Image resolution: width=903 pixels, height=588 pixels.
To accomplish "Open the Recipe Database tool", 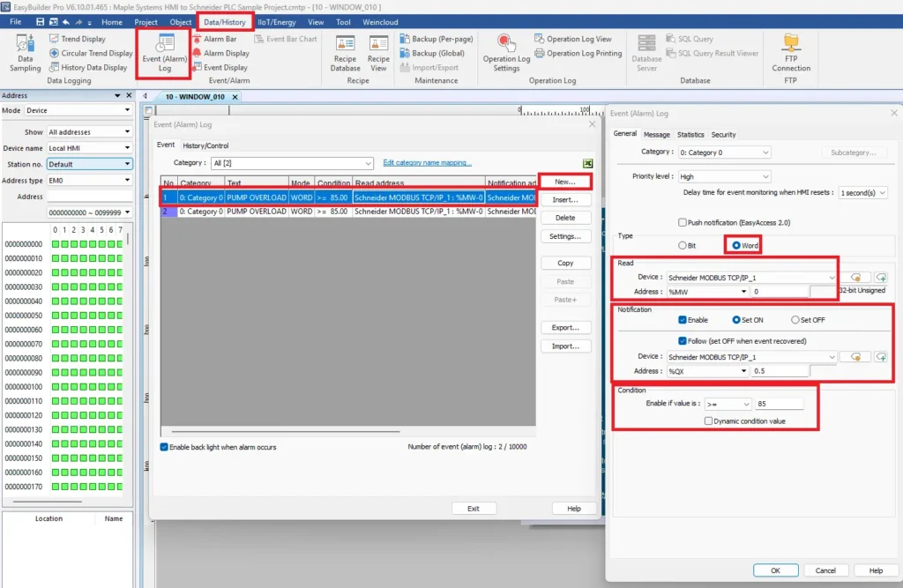I will point(345,53).
